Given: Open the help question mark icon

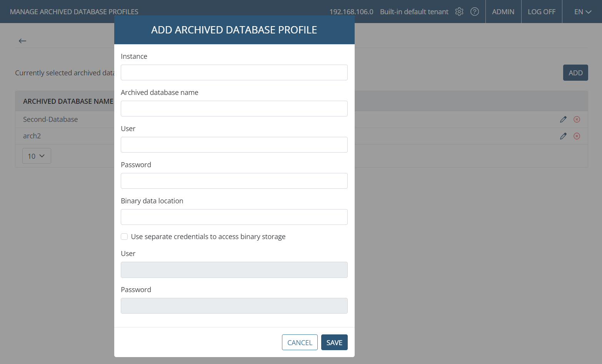Looking at the screenshot, I should [475, 12].
